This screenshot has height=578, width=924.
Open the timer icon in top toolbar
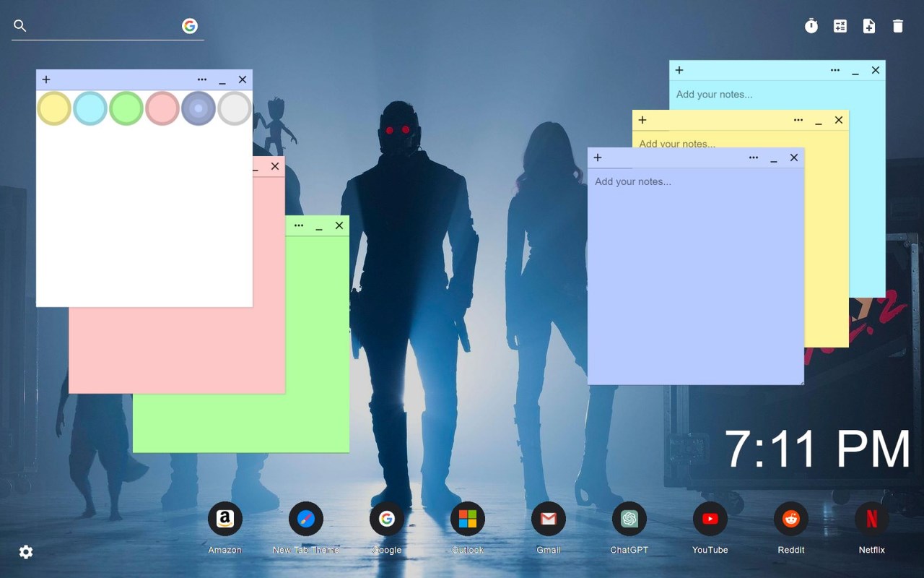[x=811, y=26]
